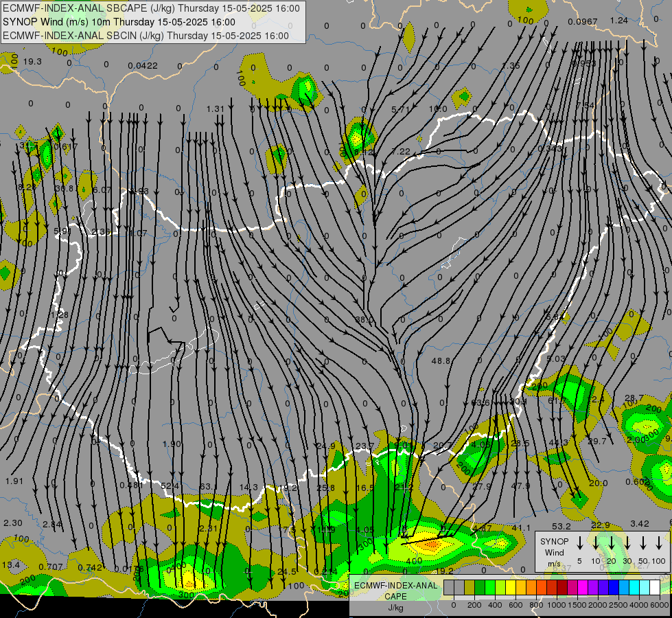672x618 pixels.
Task: Click the grid value '28.7' at the right edge
Action: click(x=634, y=398)
